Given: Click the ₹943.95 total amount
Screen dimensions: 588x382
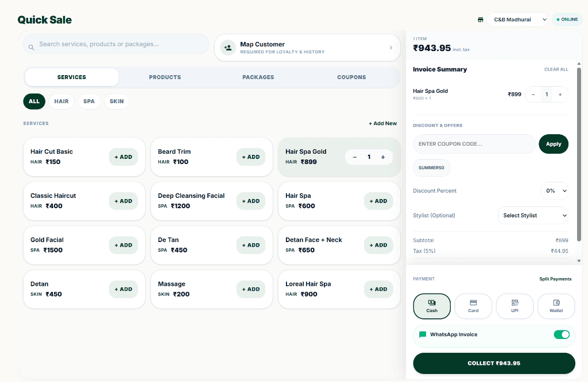Looking at the screenshot, I should pyautogui.click(x=432, y=48).
